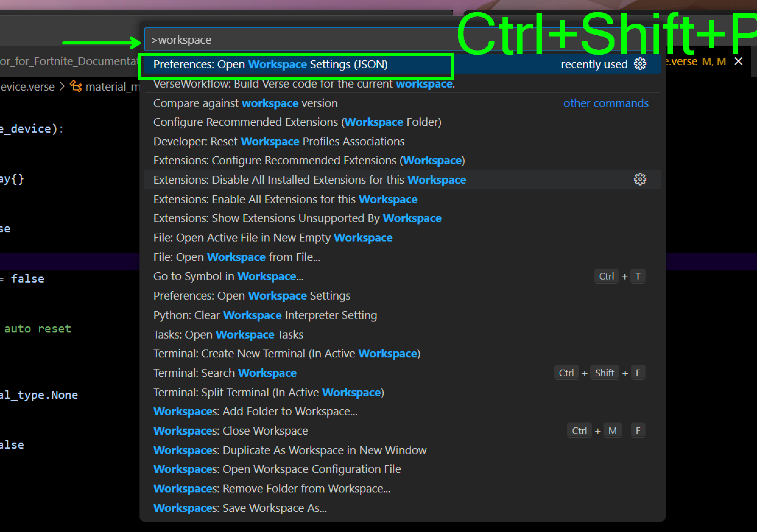Click the evice.verse breadcrumb segment
Image resolution: width=757 pixels, height=532 pixels.
pos(28,87)
